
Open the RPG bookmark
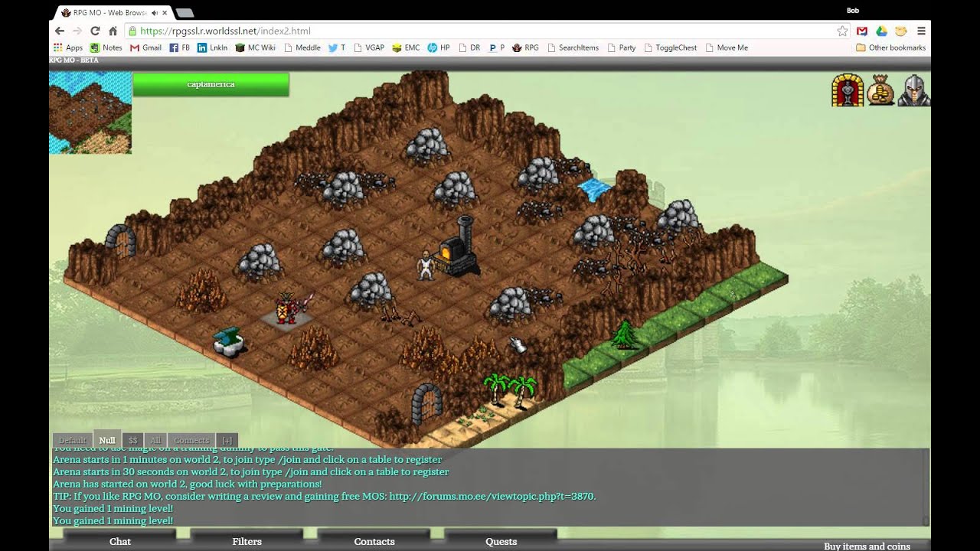tap(525, 47)
